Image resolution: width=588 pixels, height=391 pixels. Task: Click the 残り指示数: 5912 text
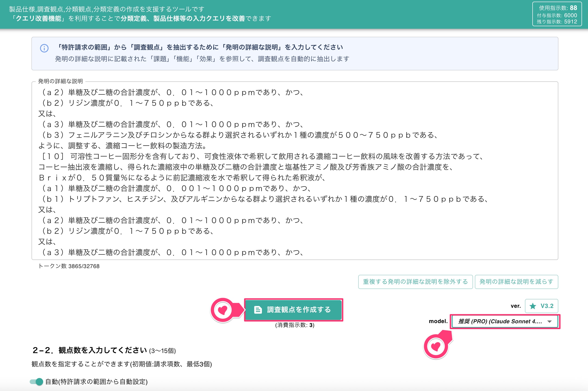pyautogui.click(x=557, y=22)
